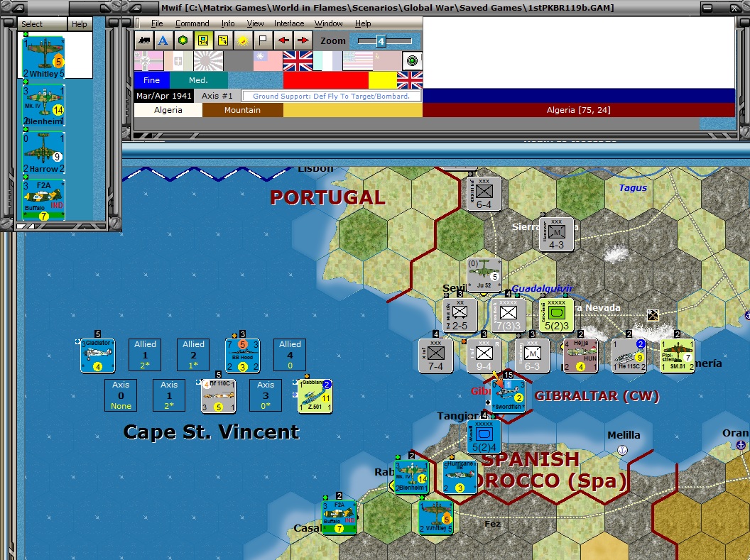The height and width of the screenshot is (560, 750).
Task: Select the 7(3)3 HQ counter
Action: [508, 315]
